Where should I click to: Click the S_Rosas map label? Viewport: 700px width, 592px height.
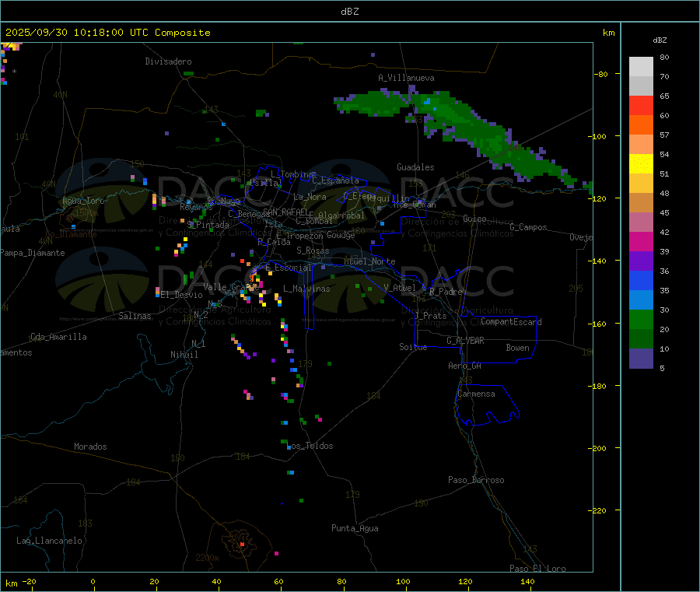coord(313,250)
